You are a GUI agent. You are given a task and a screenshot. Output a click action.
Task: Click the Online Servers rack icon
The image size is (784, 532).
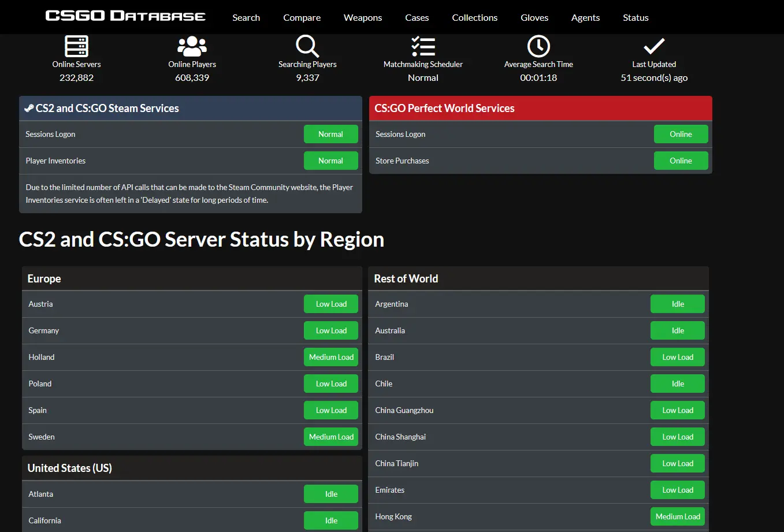tap(76, 46)
